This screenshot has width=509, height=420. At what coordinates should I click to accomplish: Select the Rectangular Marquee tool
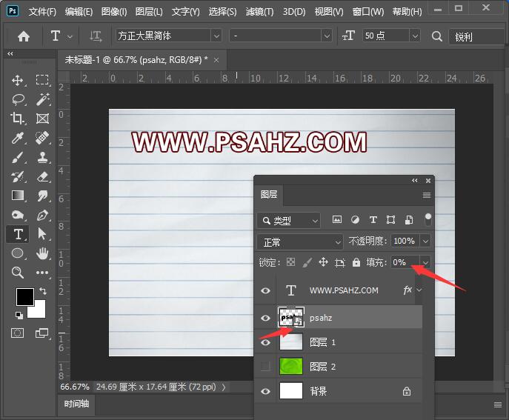42,80
